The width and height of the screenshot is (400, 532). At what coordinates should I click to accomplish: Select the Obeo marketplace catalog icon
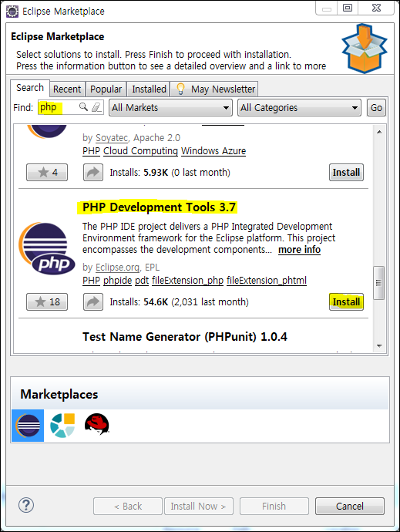(62, 426)
